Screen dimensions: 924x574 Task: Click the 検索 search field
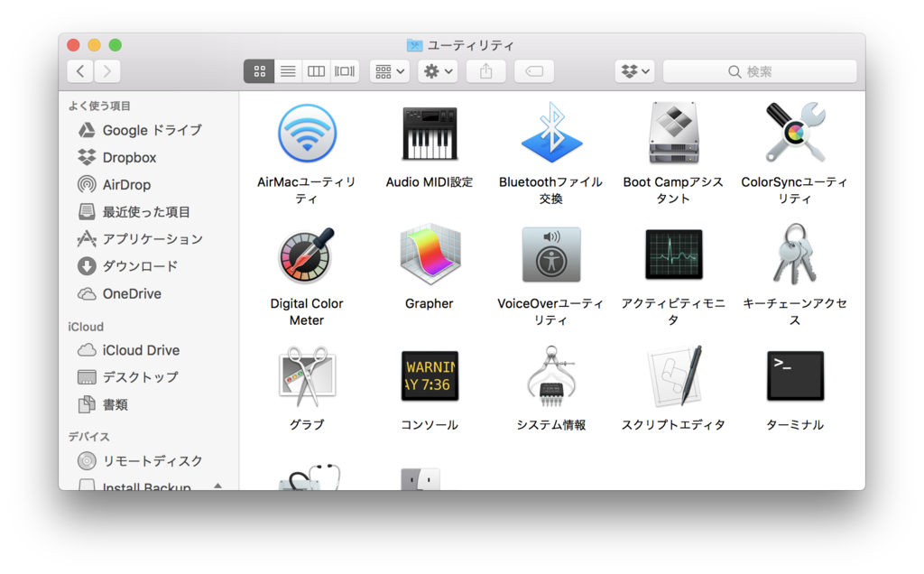758,70
